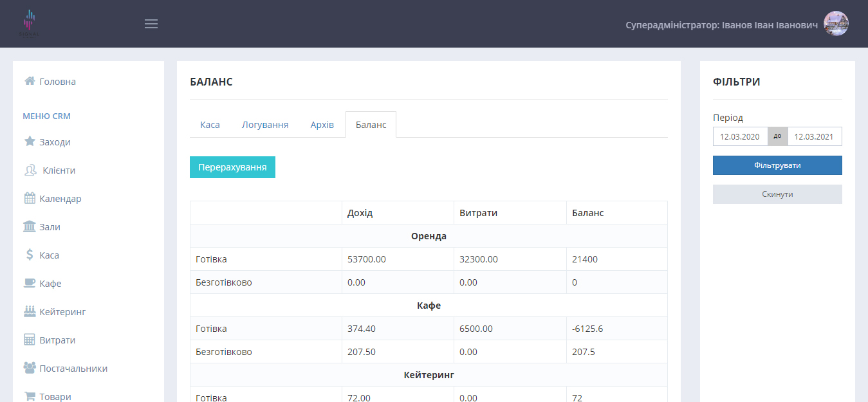Click the star icon for Заходи
The height and width of the screenshot is (402, 868).
30,142
